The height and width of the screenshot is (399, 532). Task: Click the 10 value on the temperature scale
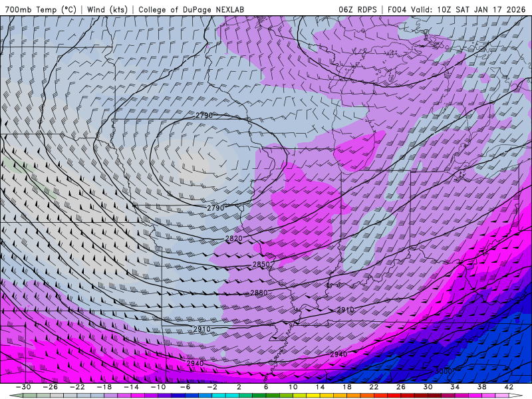(x=293, y=387)
